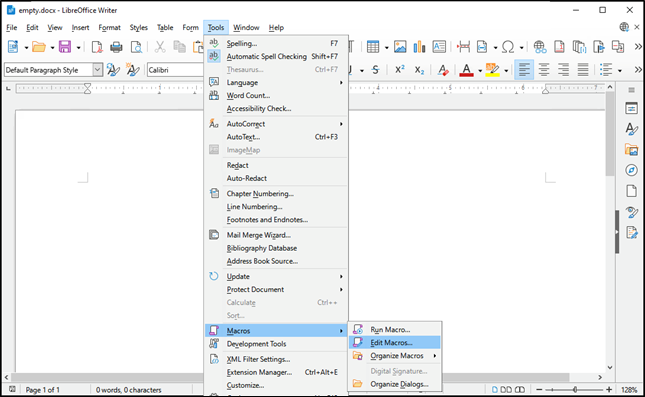The height and width of the screenshot is (397, 645).
Task: Click the Insert Text Box icon
Action: tap(439, 47)
